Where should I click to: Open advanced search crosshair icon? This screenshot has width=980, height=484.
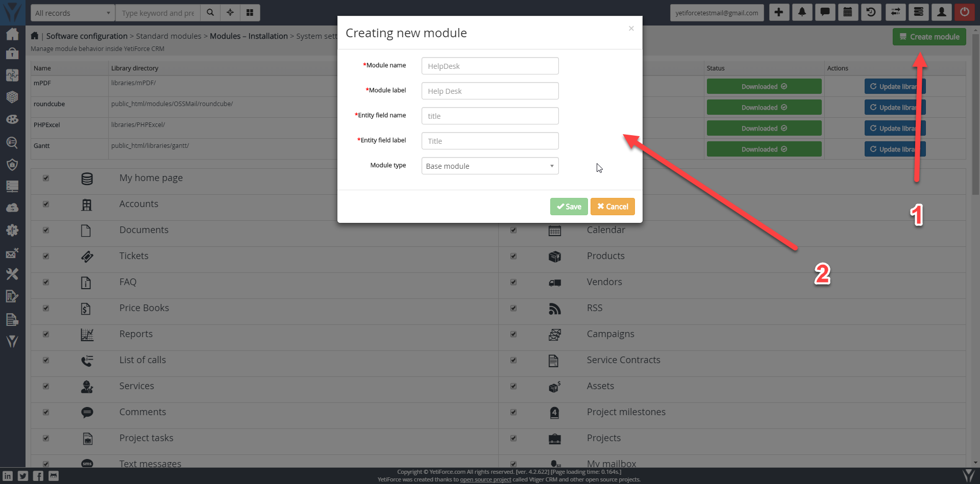[x=230, y=13]
